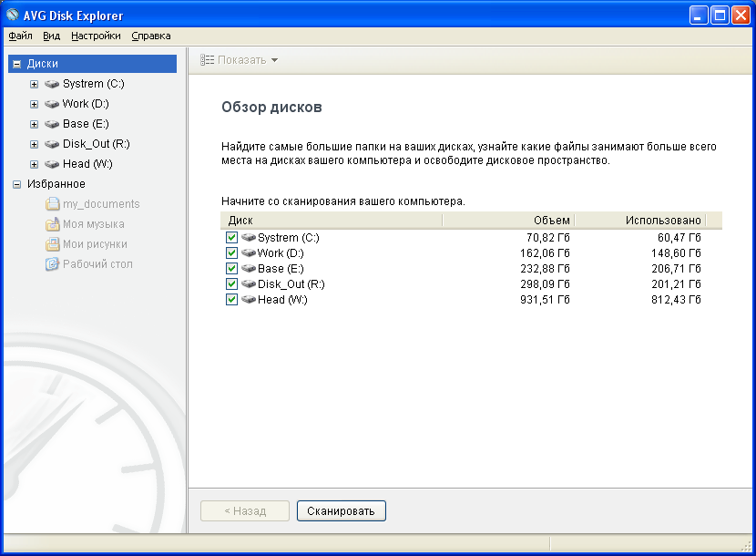Click the 298,09 Гб volume value
Screen dimensions: 756x556
click(x=545, y=283)
